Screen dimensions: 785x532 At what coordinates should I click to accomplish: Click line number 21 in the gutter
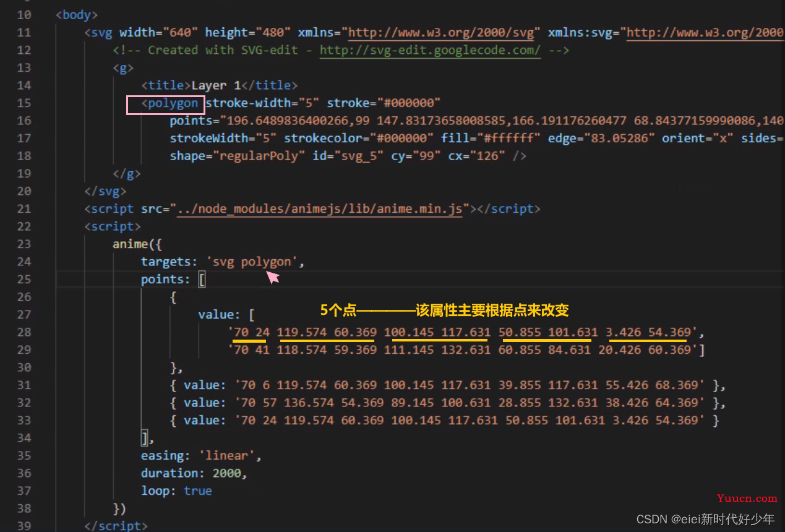(x=24, y=209)
